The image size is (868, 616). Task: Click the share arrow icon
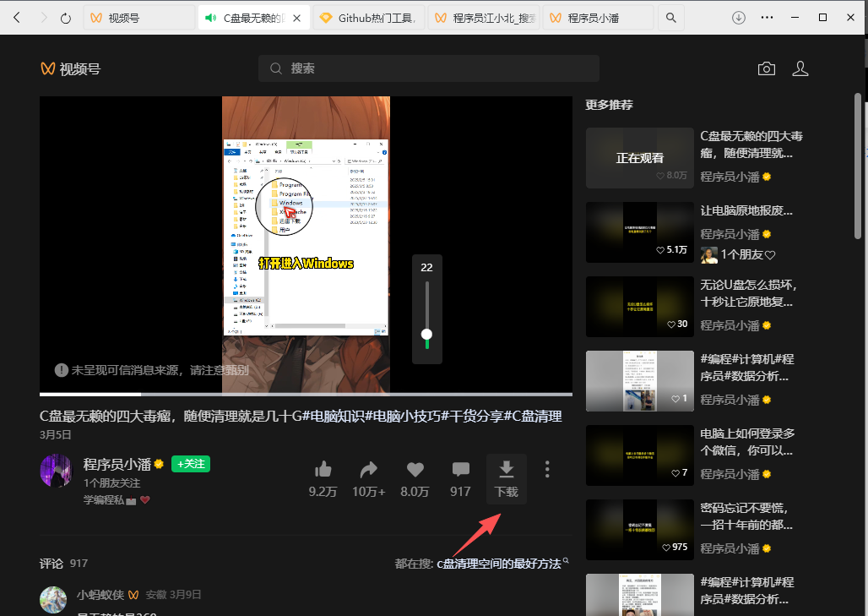pyautogui.click(x=368, y=470)
